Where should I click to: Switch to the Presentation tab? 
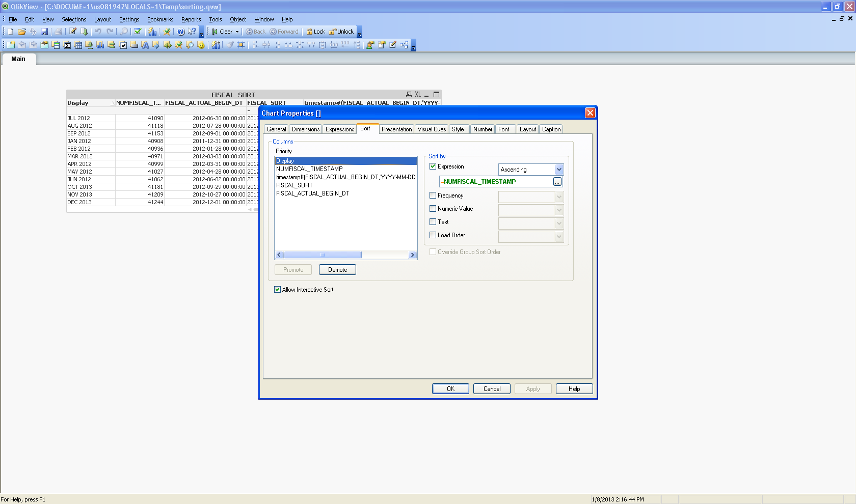397,129
